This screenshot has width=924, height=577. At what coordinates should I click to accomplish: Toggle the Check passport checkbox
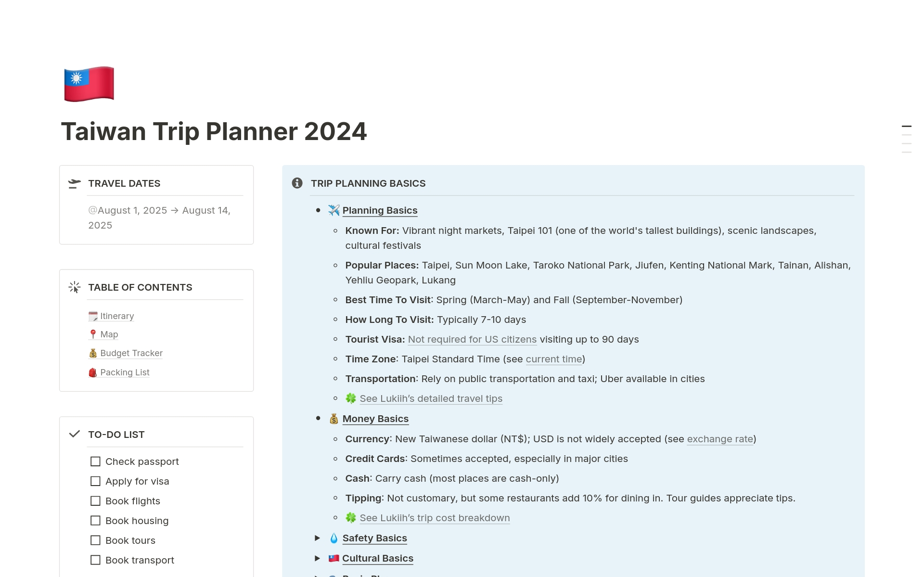(x=95, y=461)
